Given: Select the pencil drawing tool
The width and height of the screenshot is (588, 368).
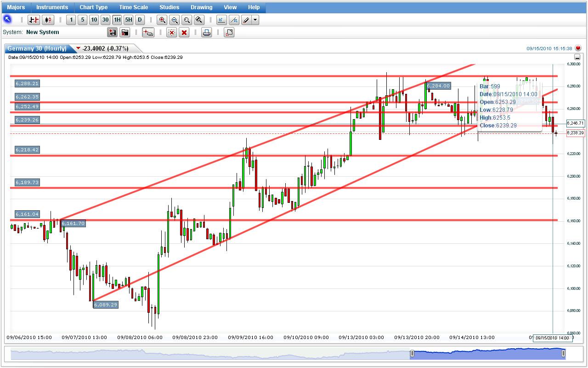Looking at the screenshot, I should click(x=246, y=20).
